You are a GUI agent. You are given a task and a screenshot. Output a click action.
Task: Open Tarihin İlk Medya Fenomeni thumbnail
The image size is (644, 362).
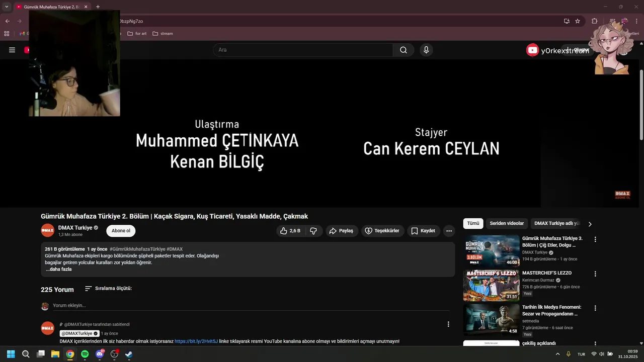pos(491,319)
